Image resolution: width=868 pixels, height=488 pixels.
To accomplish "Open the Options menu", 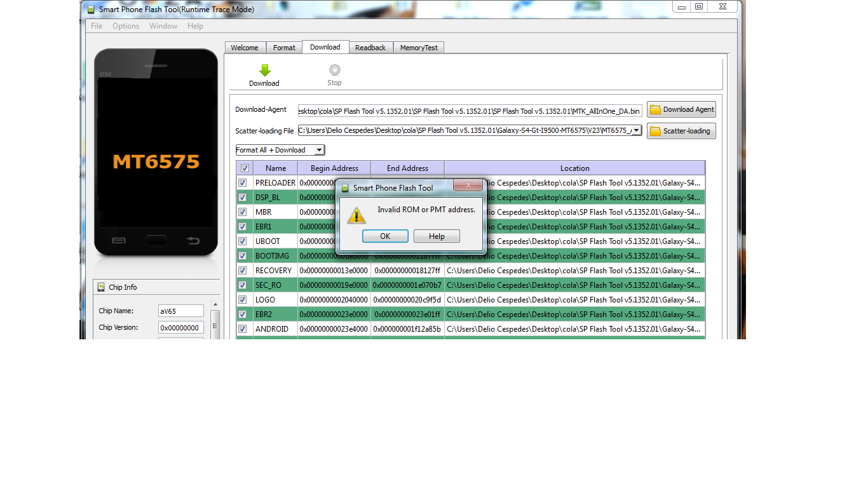I will click(x=126, y=26).
